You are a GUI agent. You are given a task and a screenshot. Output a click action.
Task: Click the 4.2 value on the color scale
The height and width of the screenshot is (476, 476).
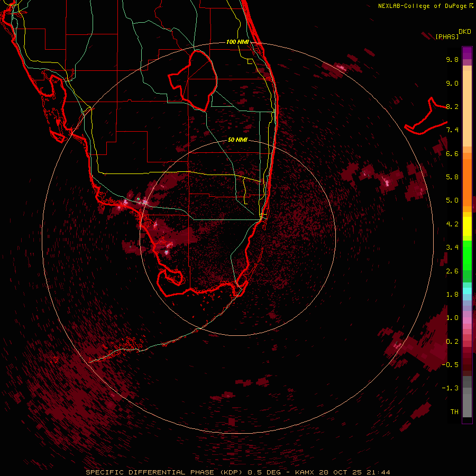452,224
